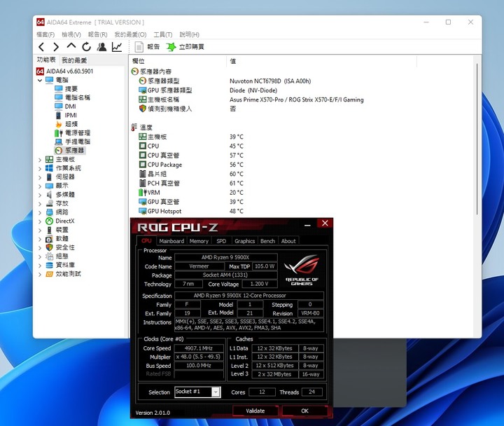Screen dimensions: 504x426
Task: Click the 資料庫 database icon in tree
Action: 49,265
